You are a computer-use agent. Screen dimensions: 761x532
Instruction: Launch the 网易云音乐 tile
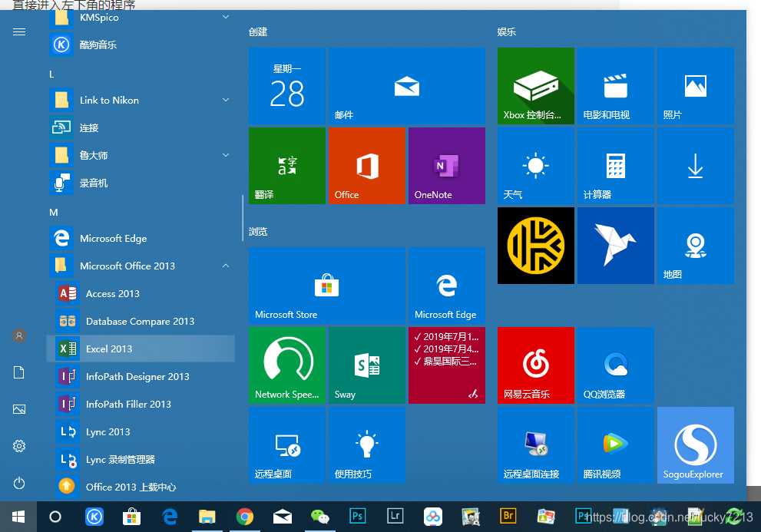click(536, 365)
